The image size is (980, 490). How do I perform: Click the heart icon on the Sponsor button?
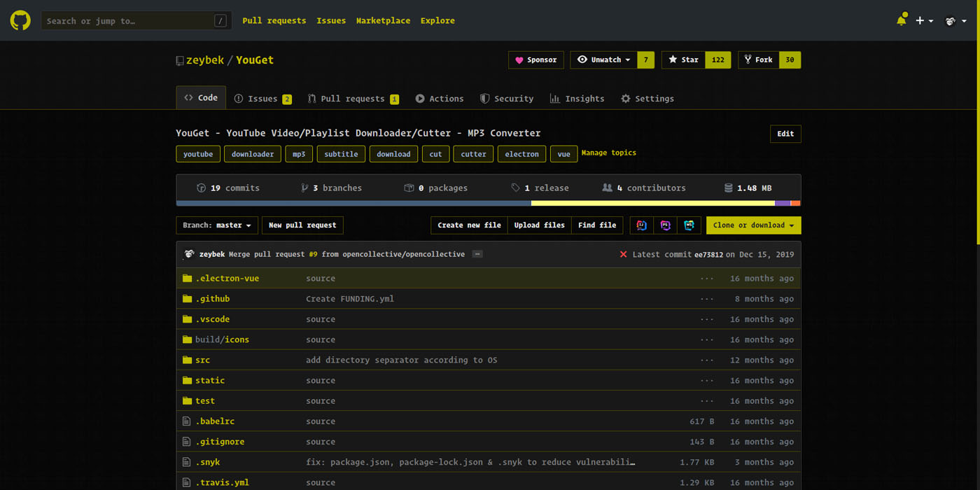(x=519, y=59)
